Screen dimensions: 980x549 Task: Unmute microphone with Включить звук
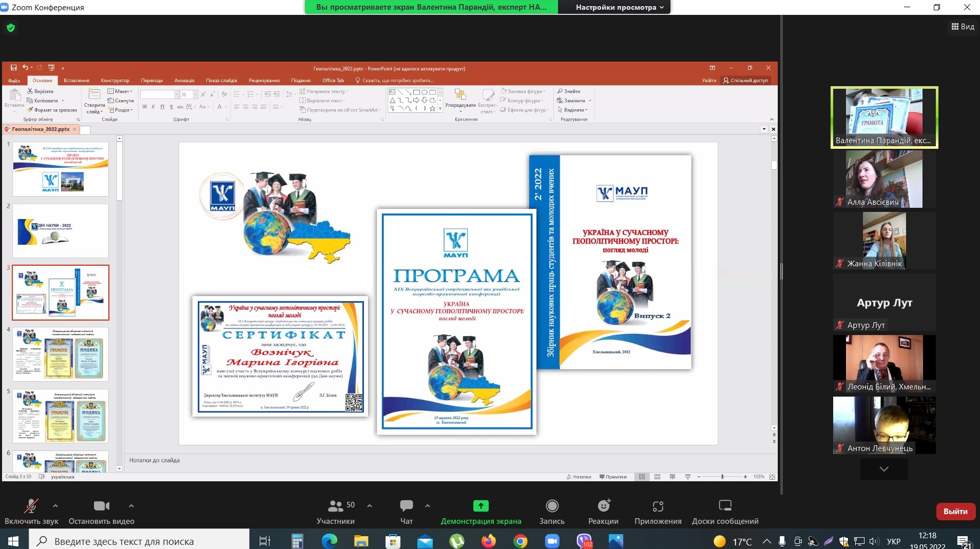click(x=31, y=506)
